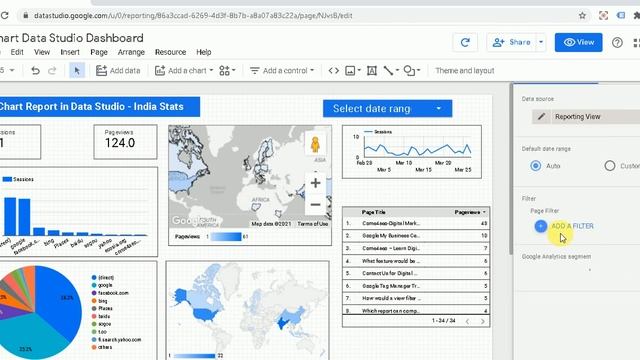640x360 pixels.
Task: Expand the Add a chart dropdown
Action: coord(211,71)
